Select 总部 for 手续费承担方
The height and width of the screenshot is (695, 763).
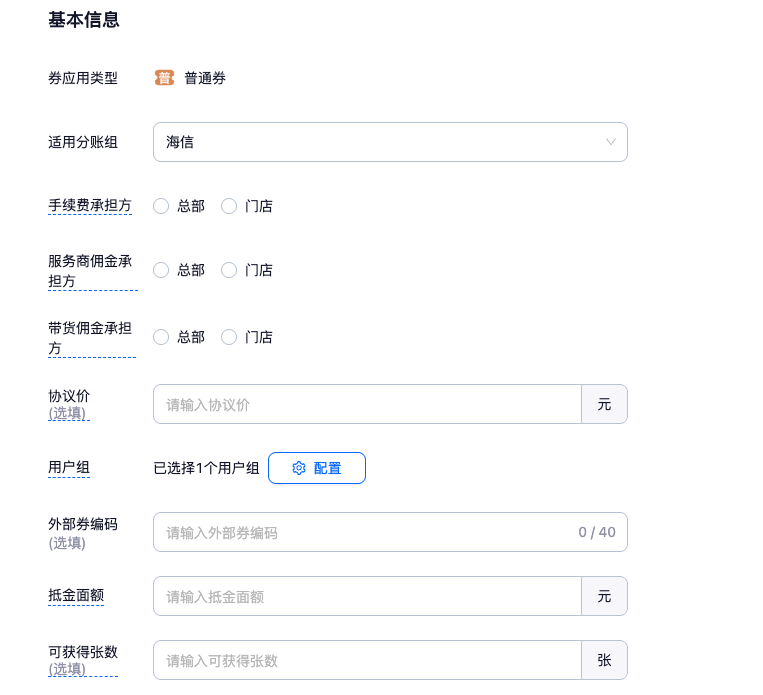pos(161,206)
